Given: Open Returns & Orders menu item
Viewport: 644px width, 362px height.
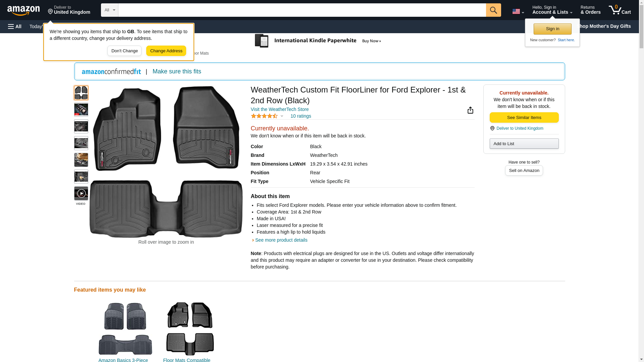Looking at the screenshot, I should pyautogui.click(x=590, y=10).
